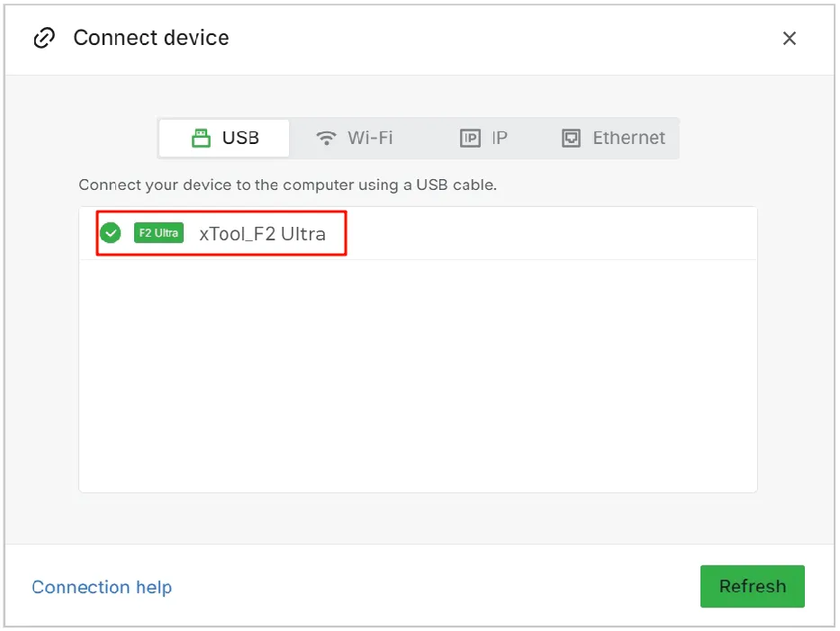
Task: Open the Connection help link
Action: click(x=102, y=587)
